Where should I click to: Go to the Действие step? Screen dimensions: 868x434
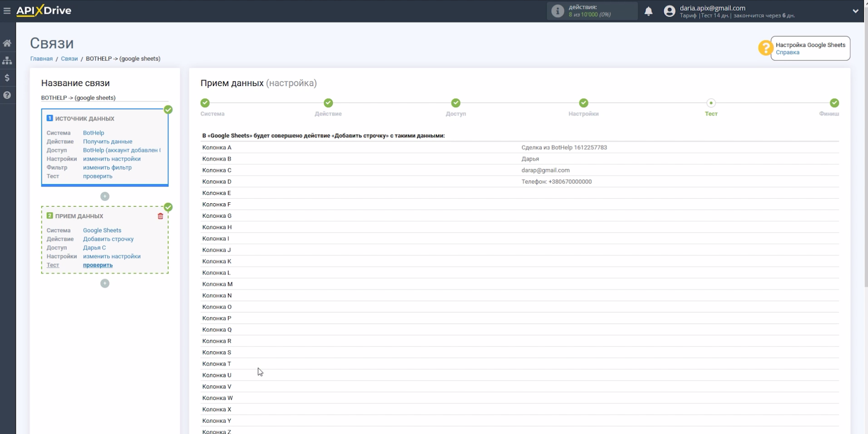coord(328,103)
